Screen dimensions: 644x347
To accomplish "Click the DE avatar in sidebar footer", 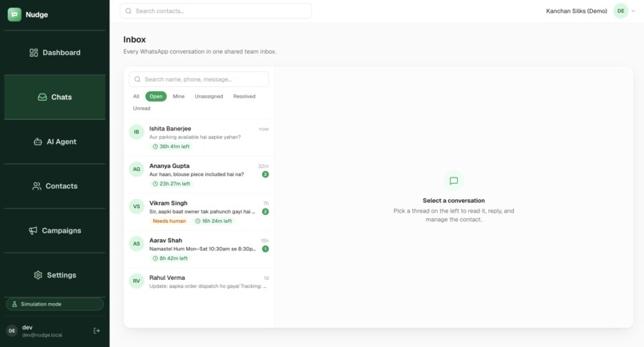I will [x=12, y=330].
